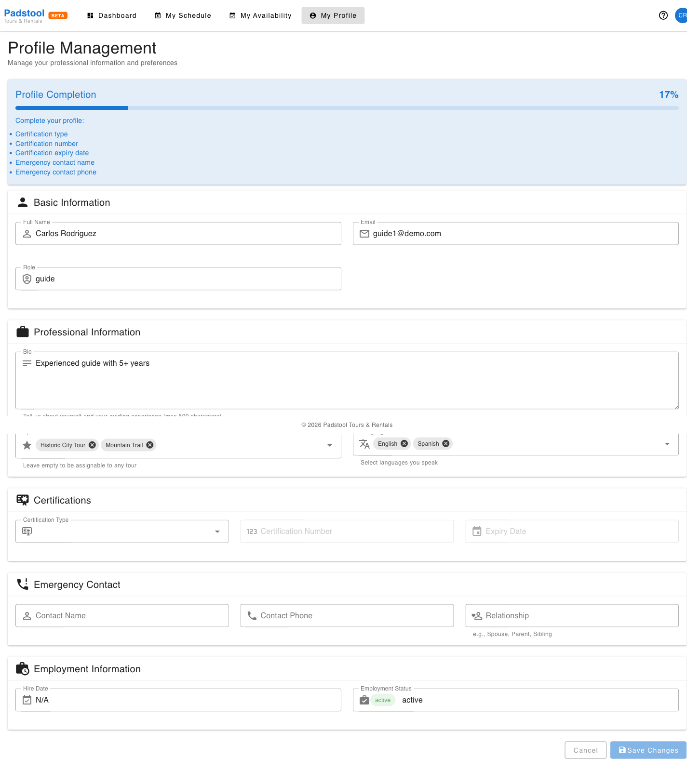Click the Employment Status field
Screen dimensions: 687x784
pyautogui.click(x=516, y=700)
